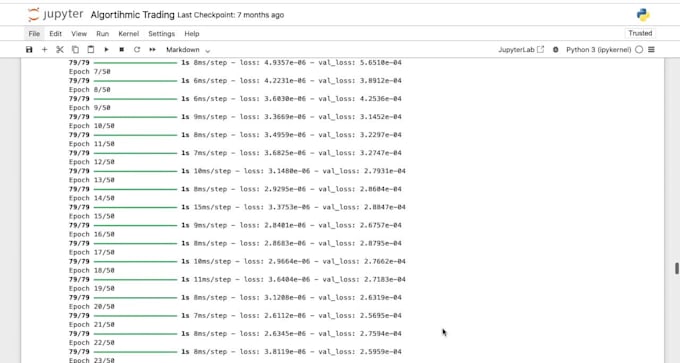Click the progress bar below Epoch 9/50
The image size is (680, 363).
point(135,117)
